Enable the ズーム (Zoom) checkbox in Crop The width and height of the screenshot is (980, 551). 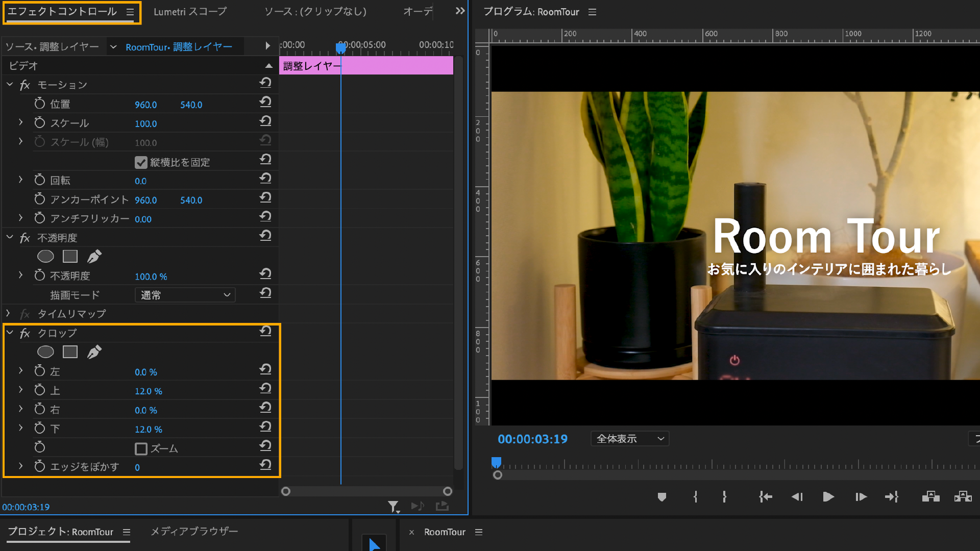(x=141, y=449)
